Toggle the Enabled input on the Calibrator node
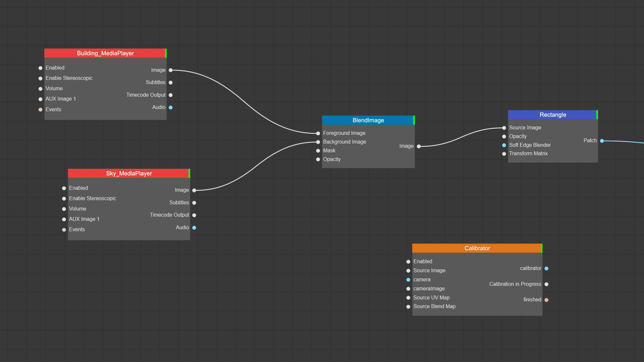644x362 pixels. (x=408, y=261)
